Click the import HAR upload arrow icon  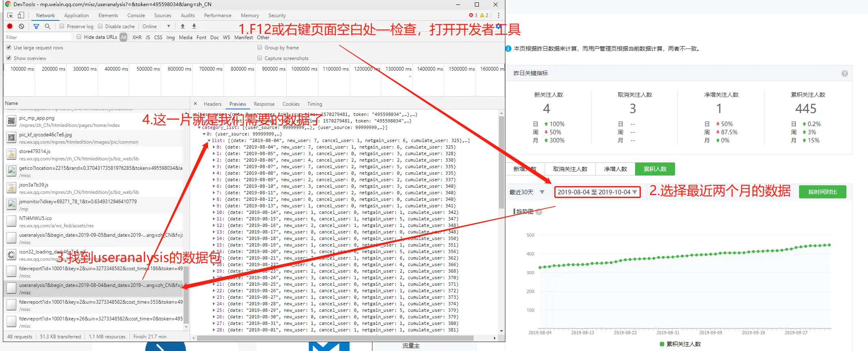click(x=183, y=26)
